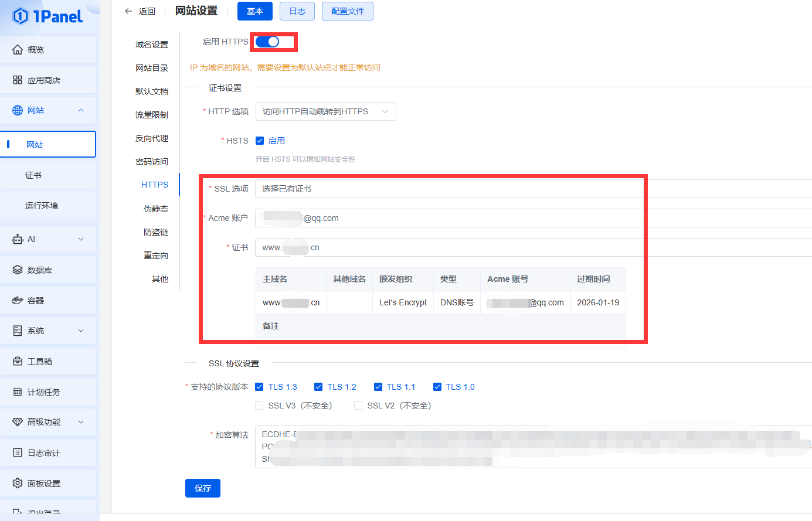Click the 保存 save button

pos(202,488)
